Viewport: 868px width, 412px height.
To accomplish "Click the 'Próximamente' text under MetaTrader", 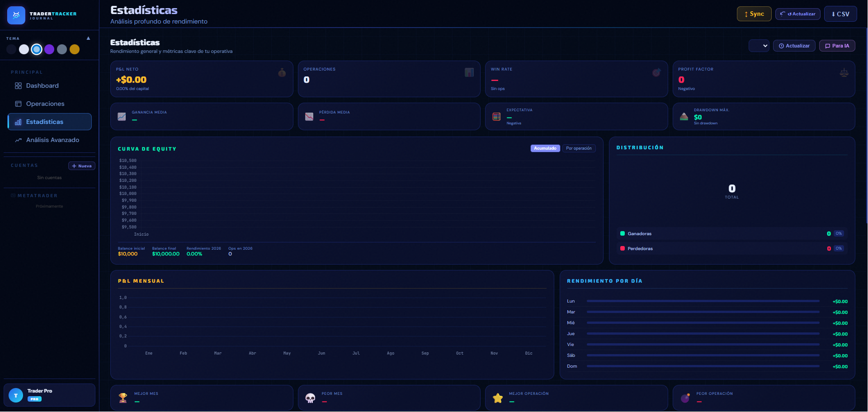I will tap(50, 206).
